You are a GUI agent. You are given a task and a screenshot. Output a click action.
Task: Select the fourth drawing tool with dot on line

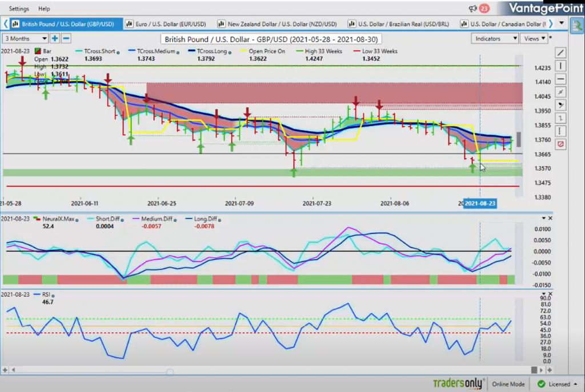tap(560, 92)
